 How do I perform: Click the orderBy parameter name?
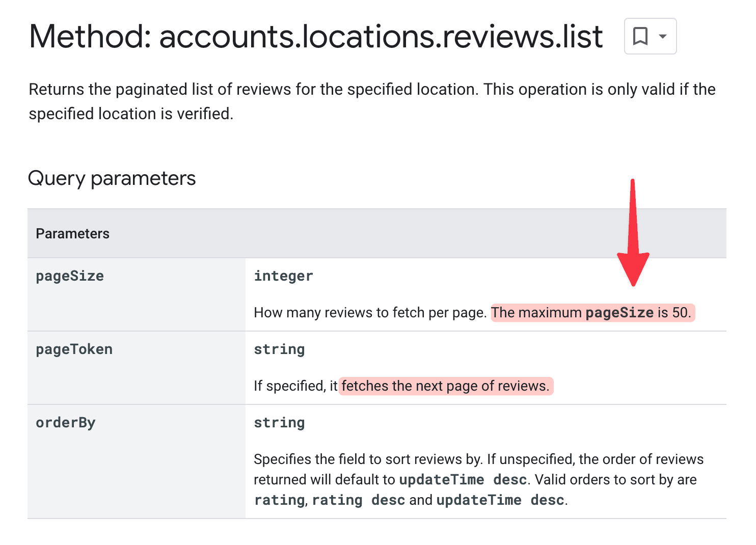coord(65,422)
